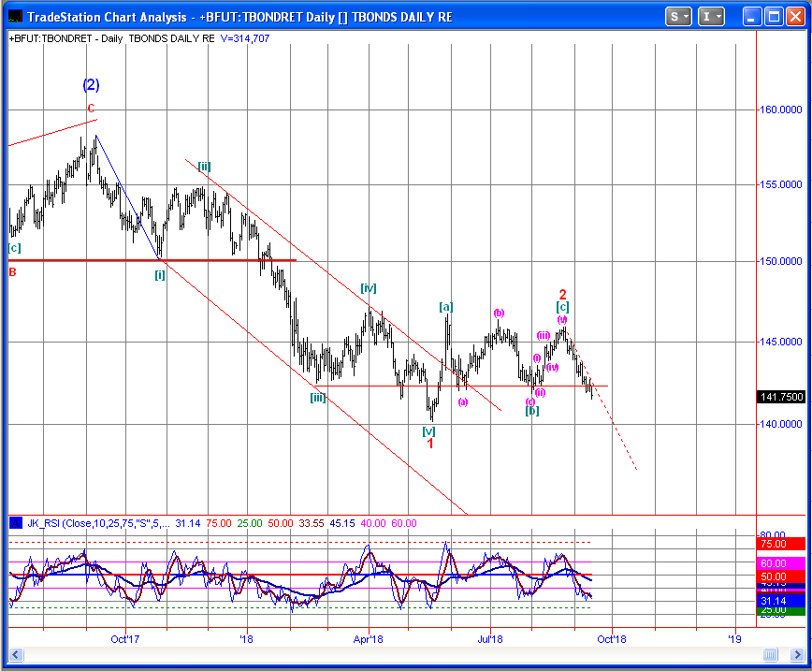Select the red B wave label
The height and width of the screenshot is (671, 812).
(13, 272)
